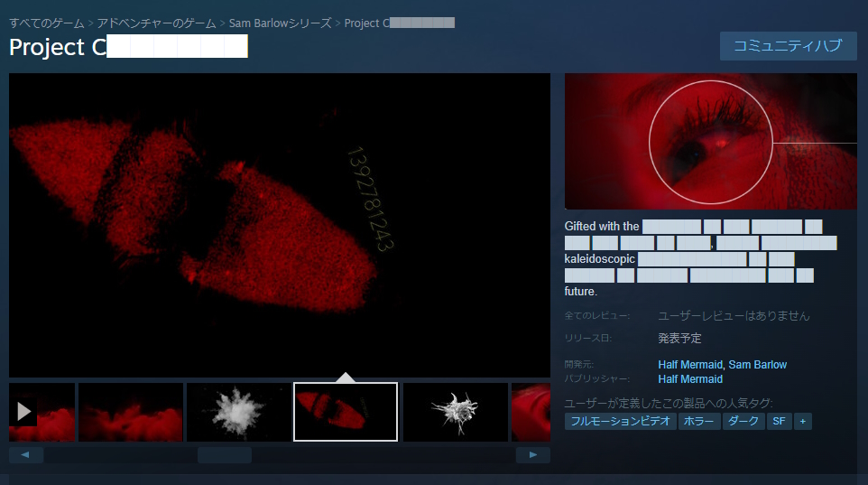Screen dimensions: 868x485
Task: Open Sam Barlowシリーズ breadcrumb link
Action: pos(281,23)
